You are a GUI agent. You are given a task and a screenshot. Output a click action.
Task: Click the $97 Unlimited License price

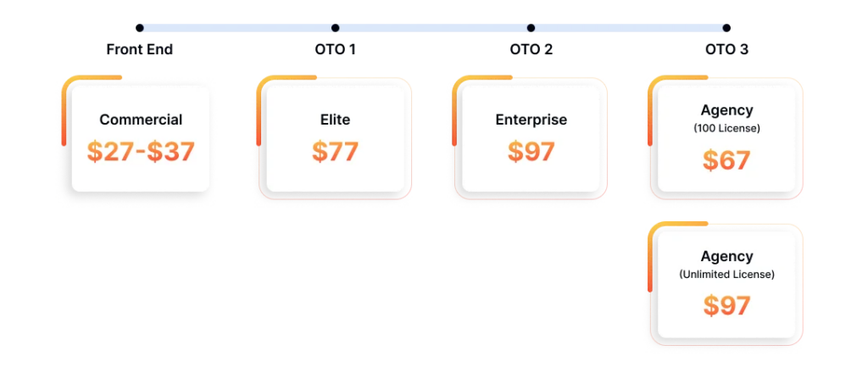pos(726,305)
